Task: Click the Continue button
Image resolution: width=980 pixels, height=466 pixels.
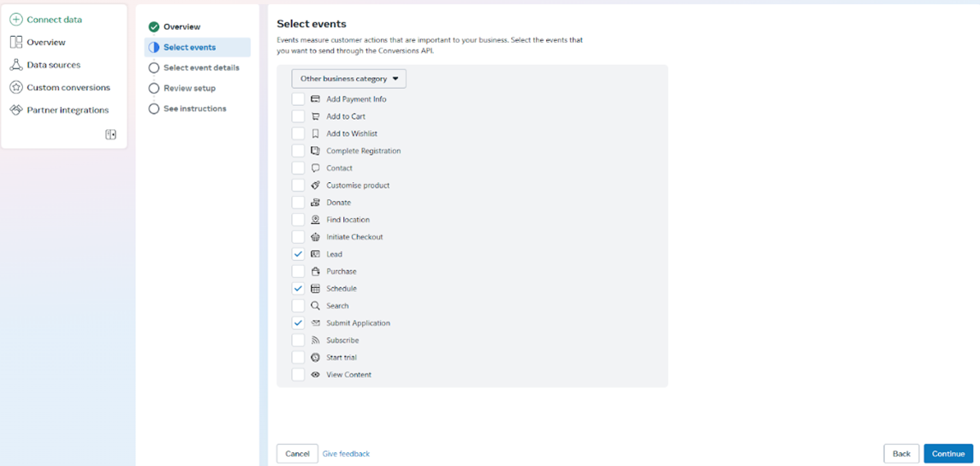Action: (x=948, y=453)
